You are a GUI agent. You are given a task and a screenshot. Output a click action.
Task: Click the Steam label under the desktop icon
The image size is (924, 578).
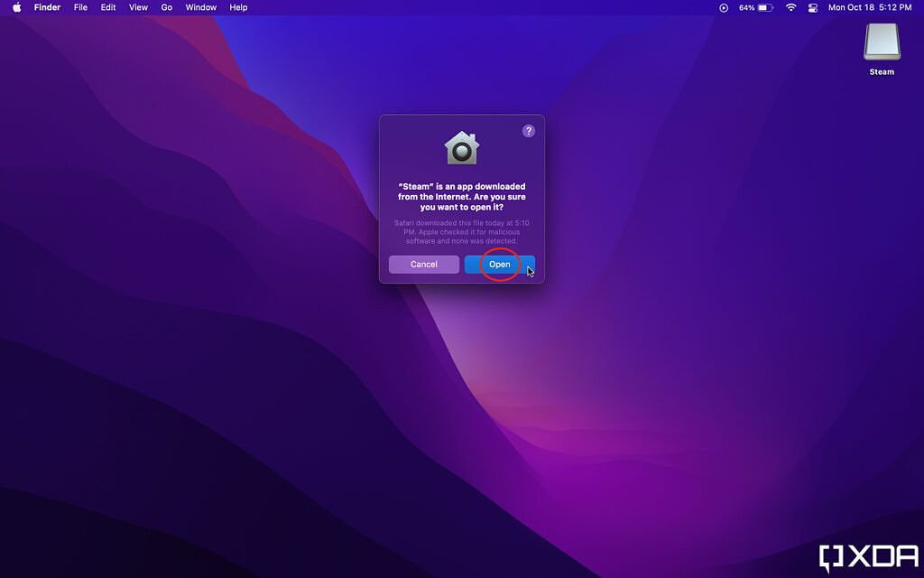click(882, 71)
